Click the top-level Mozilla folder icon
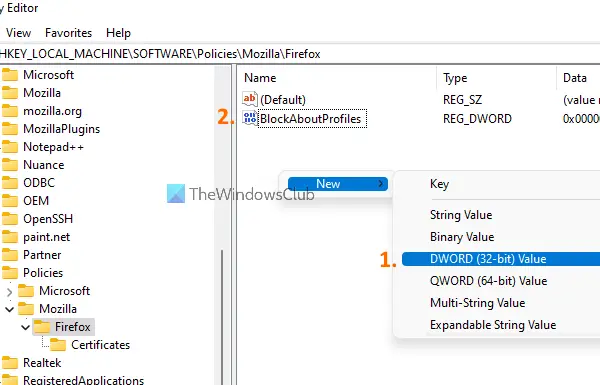600x385 pixels. pos(10,93)
